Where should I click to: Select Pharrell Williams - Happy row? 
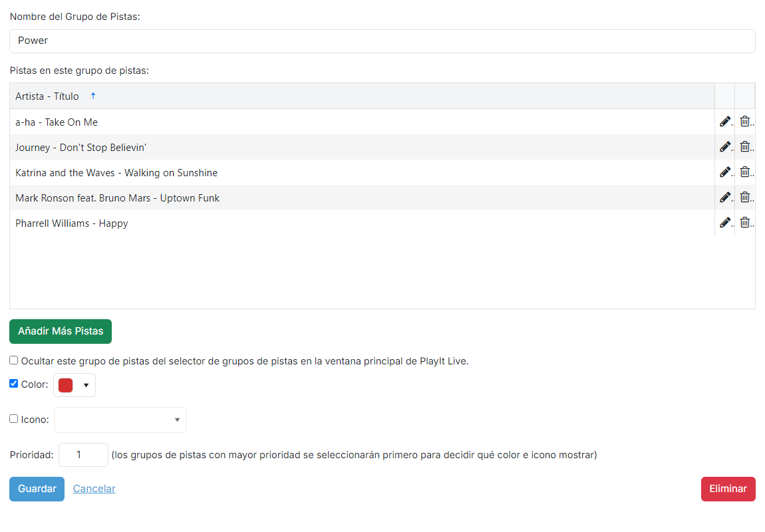coord(362,223)
